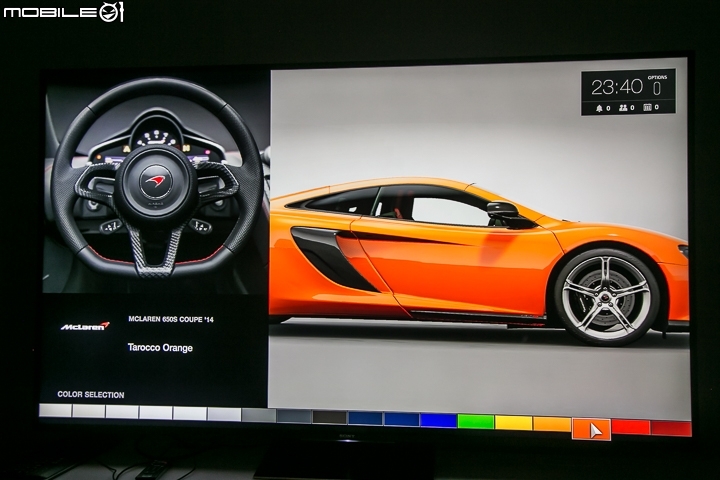Click the McLaren brand logo
Screen dimensions: 720x480
pos(85,326)
